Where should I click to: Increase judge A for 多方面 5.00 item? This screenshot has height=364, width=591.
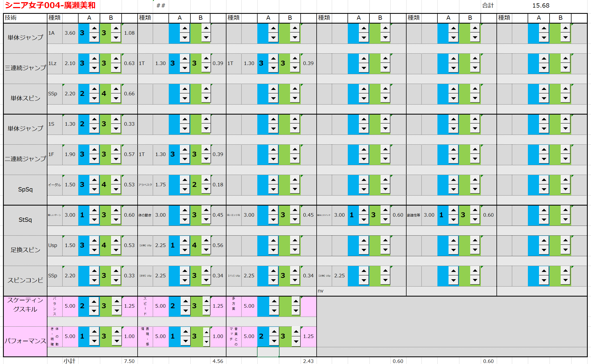coord(274,301)
